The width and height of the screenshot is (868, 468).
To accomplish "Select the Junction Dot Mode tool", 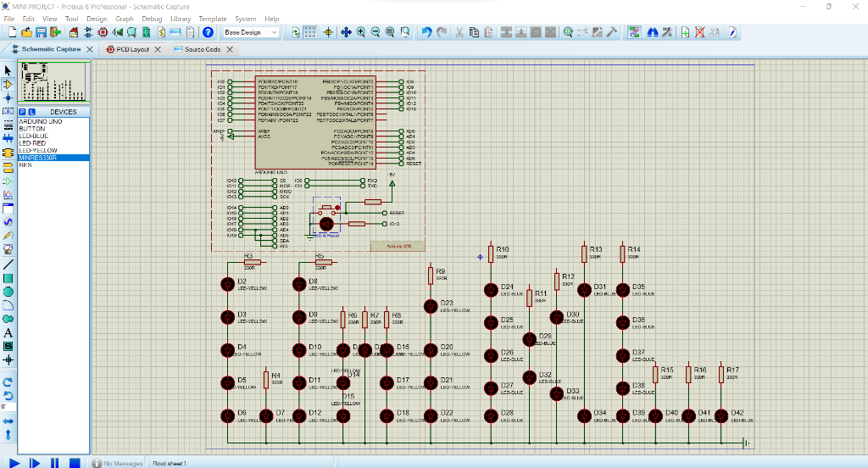I will [8, 98].
